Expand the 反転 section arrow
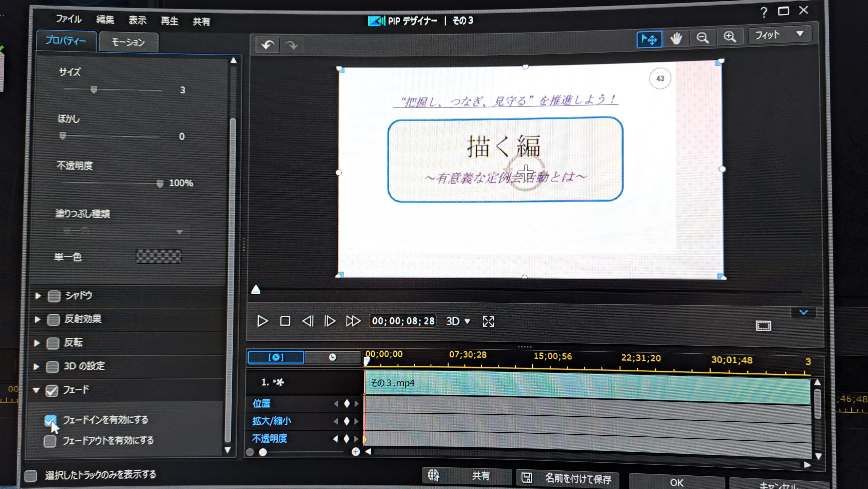 coord(37,343)
